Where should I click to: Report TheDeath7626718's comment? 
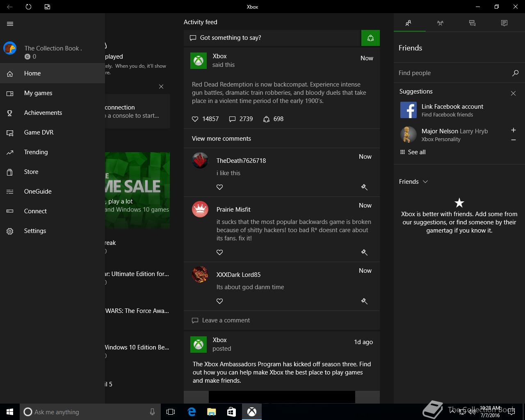[364, 187]
